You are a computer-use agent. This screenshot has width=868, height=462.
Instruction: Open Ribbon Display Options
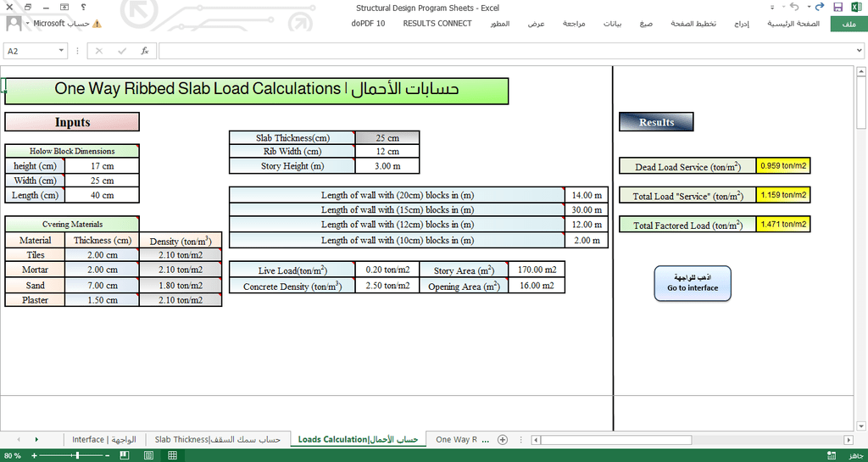click(64, 7)
